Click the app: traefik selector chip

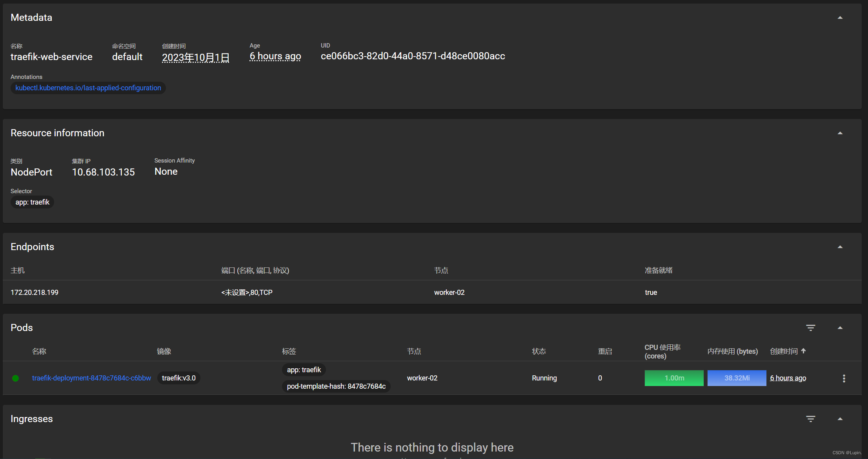[x=32, y=202]
